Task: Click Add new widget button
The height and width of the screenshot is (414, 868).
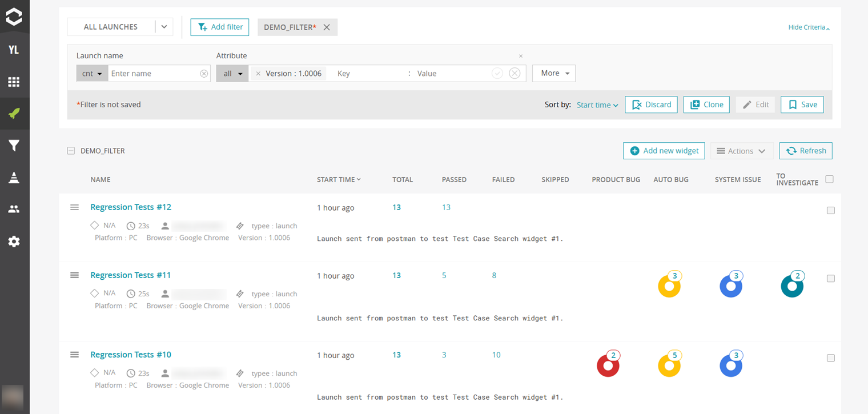Action: [664, 151]
